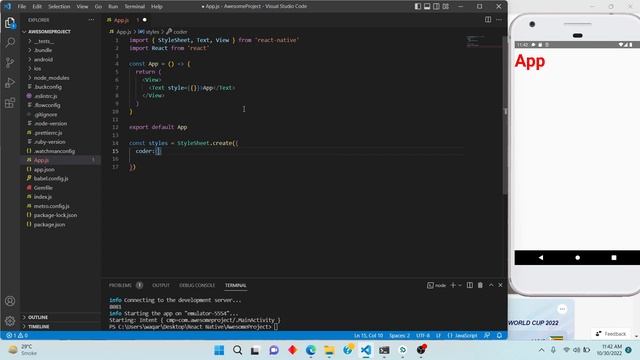Click Ln 15, Col 10 status item
640x360 pixels.
369,336
